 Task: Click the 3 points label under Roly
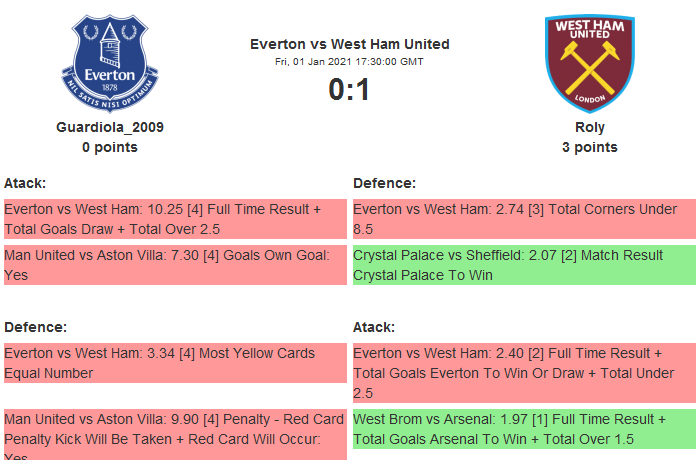589,147
